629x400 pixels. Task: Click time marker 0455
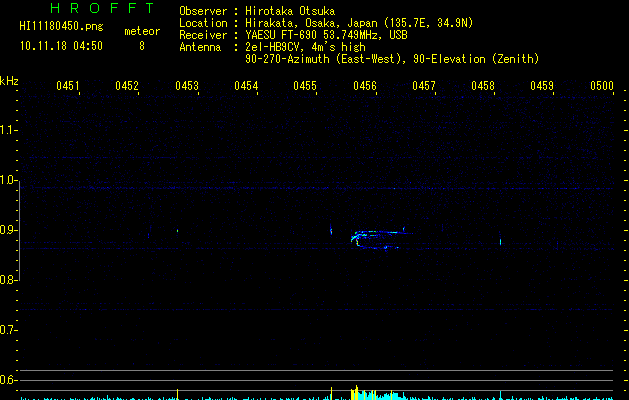click(x=305, y=86)
